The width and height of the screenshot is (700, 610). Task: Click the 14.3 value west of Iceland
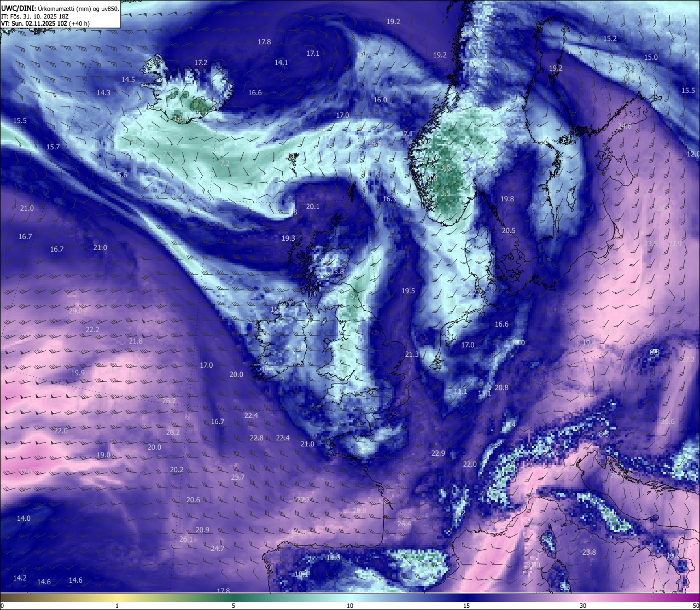(103, 93)
